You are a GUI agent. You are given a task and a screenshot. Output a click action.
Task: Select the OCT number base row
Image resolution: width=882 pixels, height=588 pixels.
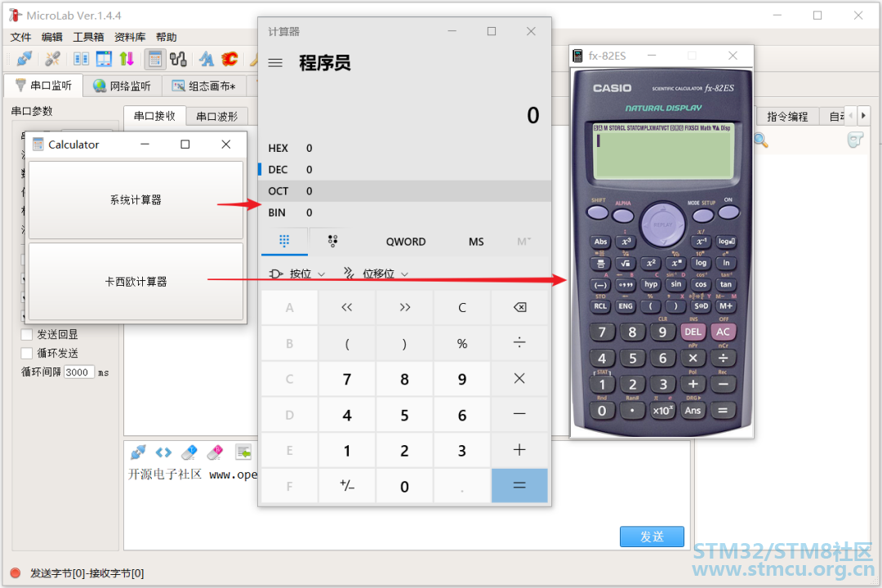coord(404,191)
